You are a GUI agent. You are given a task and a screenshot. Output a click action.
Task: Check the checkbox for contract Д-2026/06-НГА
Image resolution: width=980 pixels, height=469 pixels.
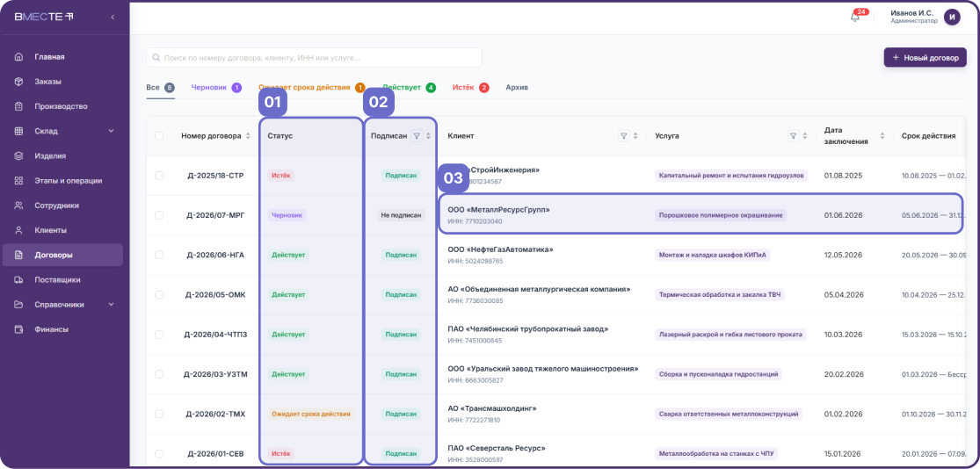pos(159,255)
